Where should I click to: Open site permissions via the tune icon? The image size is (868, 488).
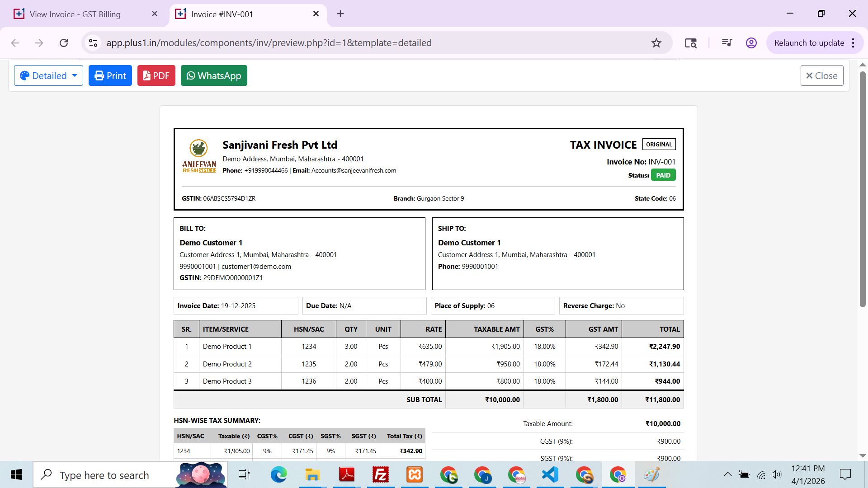(x=93, y=43)
